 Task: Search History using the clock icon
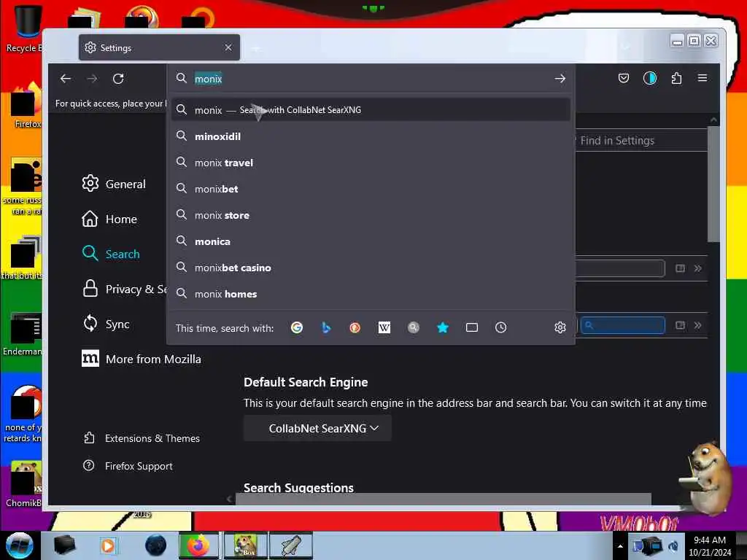[500, 327]
